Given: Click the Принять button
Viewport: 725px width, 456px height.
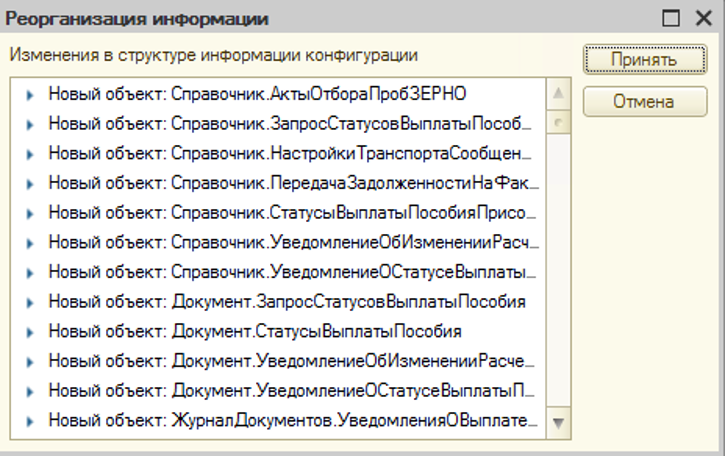Looking at the screenshot, I should point(645,59).
